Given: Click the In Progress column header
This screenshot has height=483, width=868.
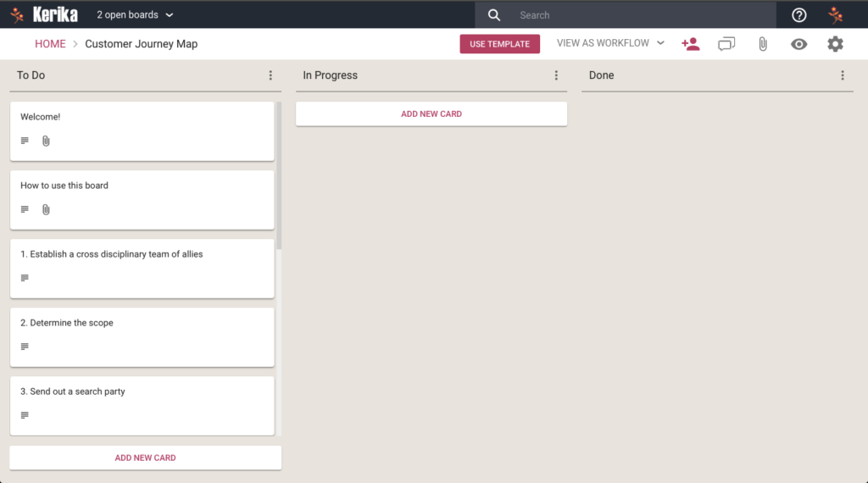Looking at the screenshot, I should pyautogui.click(x=330, y=75).
